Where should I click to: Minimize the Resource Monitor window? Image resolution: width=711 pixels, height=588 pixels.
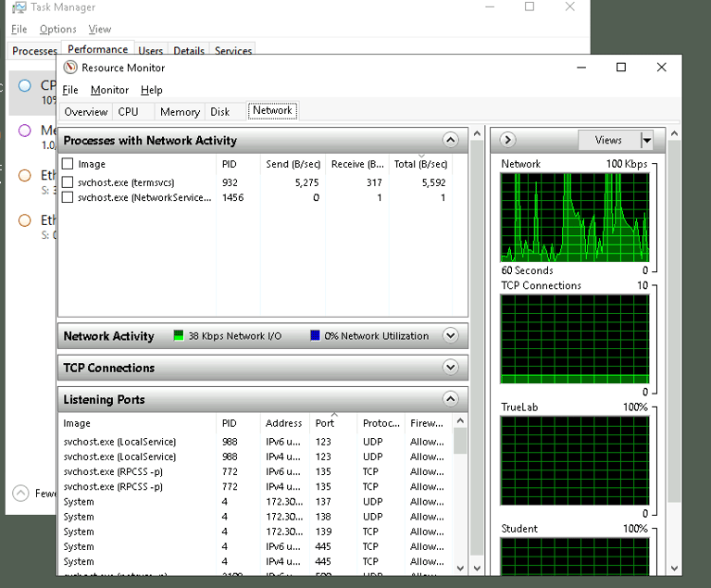(x=581, y=68)
